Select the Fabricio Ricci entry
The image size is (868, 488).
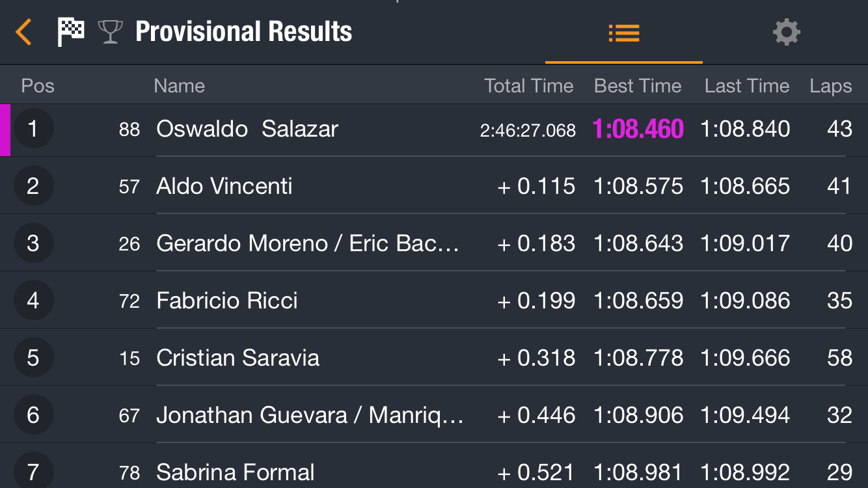pyautogui.click(x=434, y=301)
